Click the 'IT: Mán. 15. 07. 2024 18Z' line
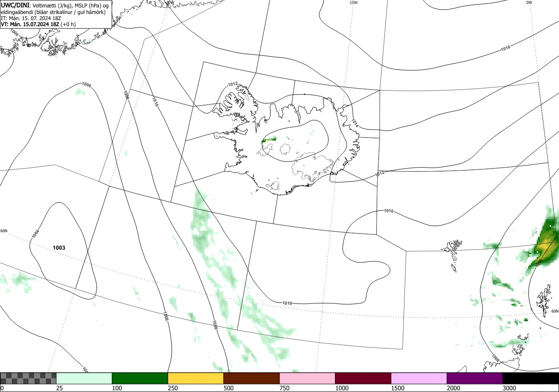 point(30,18)
